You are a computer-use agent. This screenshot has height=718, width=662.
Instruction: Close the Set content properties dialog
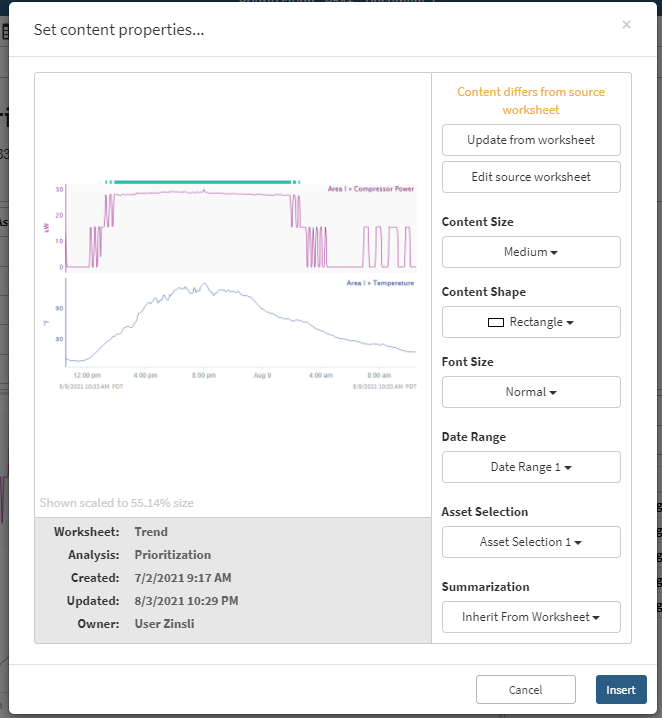pos(626,25)
